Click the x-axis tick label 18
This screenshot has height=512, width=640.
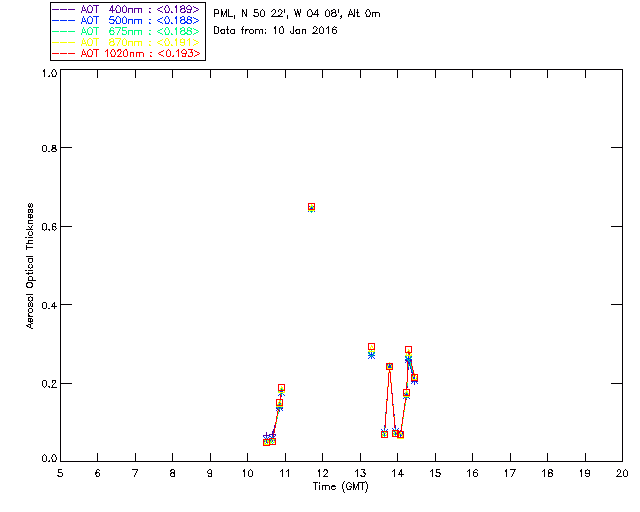(547, 473)
